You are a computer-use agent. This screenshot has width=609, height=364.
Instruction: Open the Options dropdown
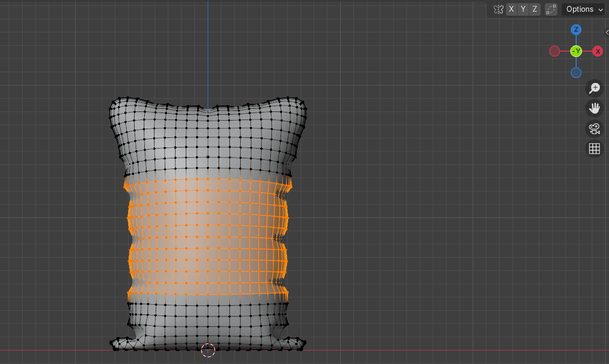click(x=584, y=9)
